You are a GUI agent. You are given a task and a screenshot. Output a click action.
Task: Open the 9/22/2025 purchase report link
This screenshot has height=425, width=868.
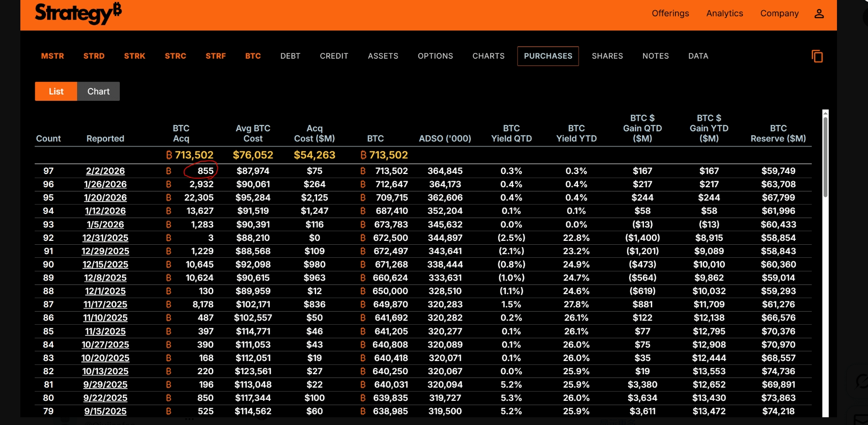(105, 398)
